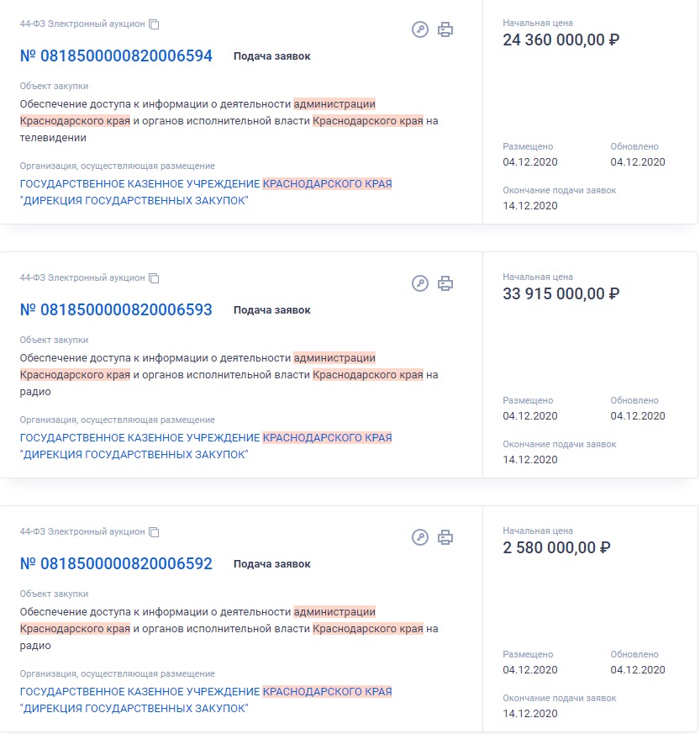Open auction № 0818500000820006592

click(116, 563)
